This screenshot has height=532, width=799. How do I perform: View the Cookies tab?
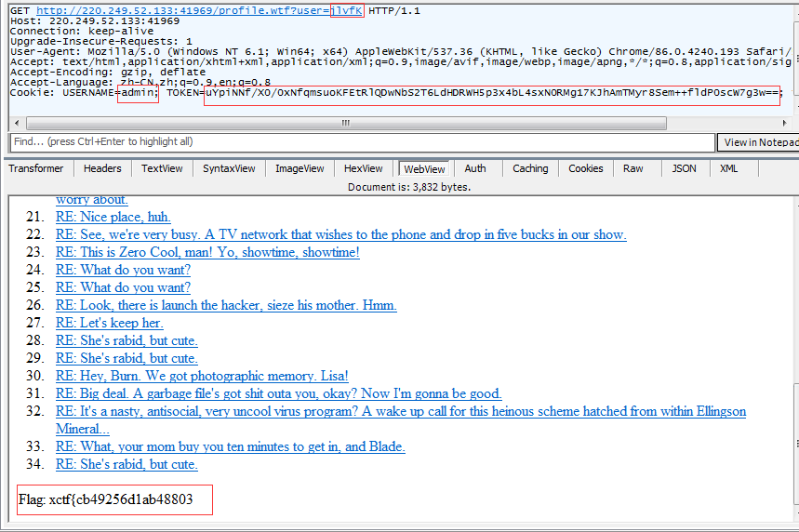click(586, 168)
